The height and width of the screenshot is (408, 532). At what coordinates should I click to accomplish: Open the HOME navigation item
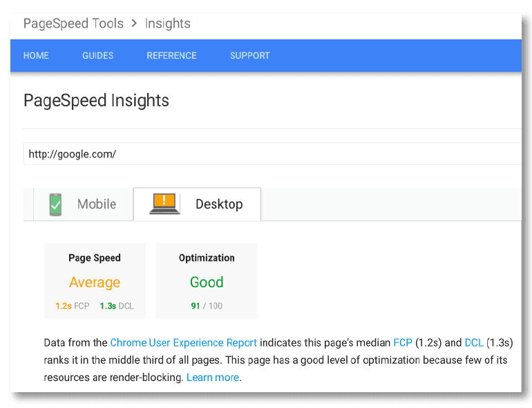(x=36, y=56)
